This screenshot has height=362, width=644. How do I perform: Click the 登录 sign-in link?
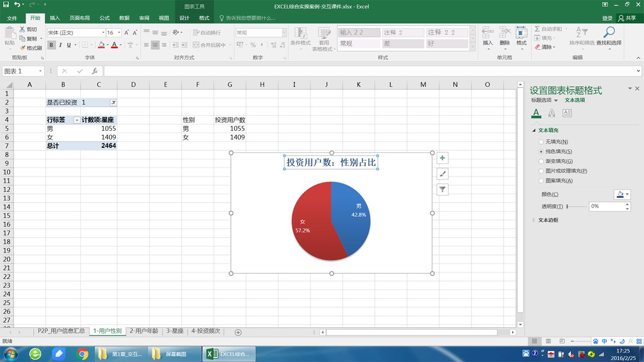pos(607,18)
